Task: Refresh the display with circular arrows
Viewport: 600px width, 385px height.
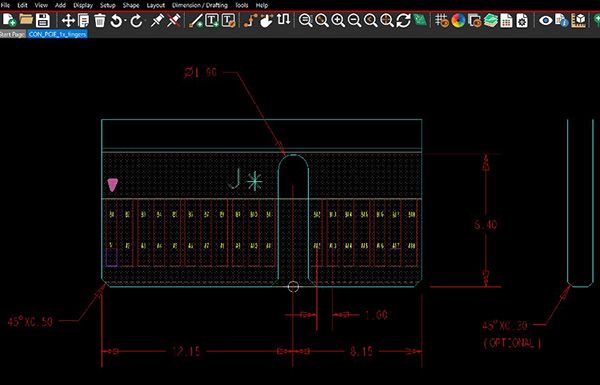Action: tap(403, 20)
